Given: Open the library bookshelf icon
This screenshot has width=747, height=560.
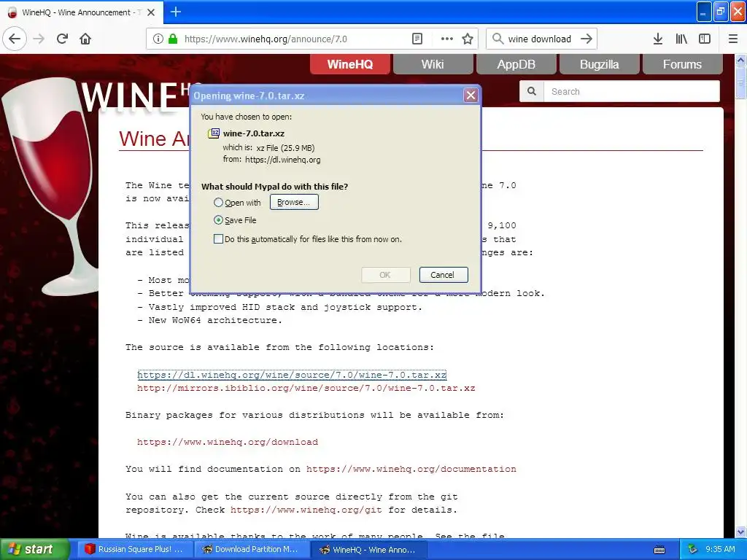Looking at the screenshot, I should pyautogui.click(x=681, y=39).
